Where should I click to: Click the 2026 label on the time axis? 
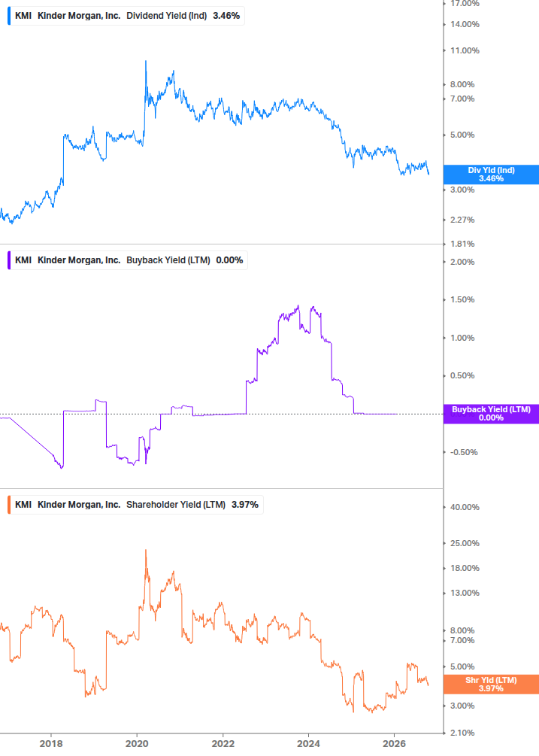coord(394,744)
